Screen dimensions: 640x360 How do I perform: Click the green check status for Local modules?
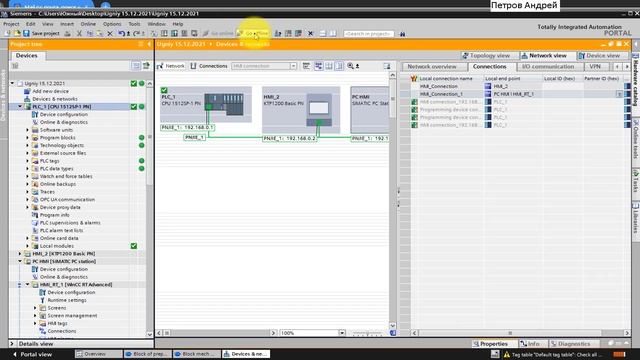coord(133,246)
